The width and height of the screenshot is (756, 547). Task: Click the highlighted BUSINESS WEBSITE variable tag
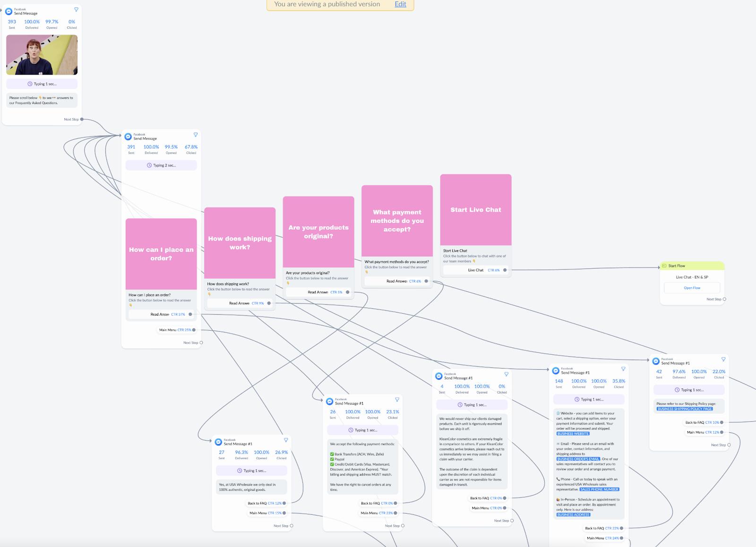pos(573,434)
